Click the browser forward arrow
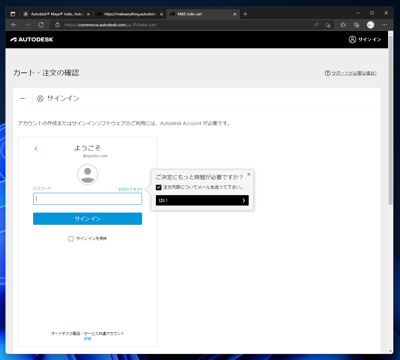 tap(27, 25)
